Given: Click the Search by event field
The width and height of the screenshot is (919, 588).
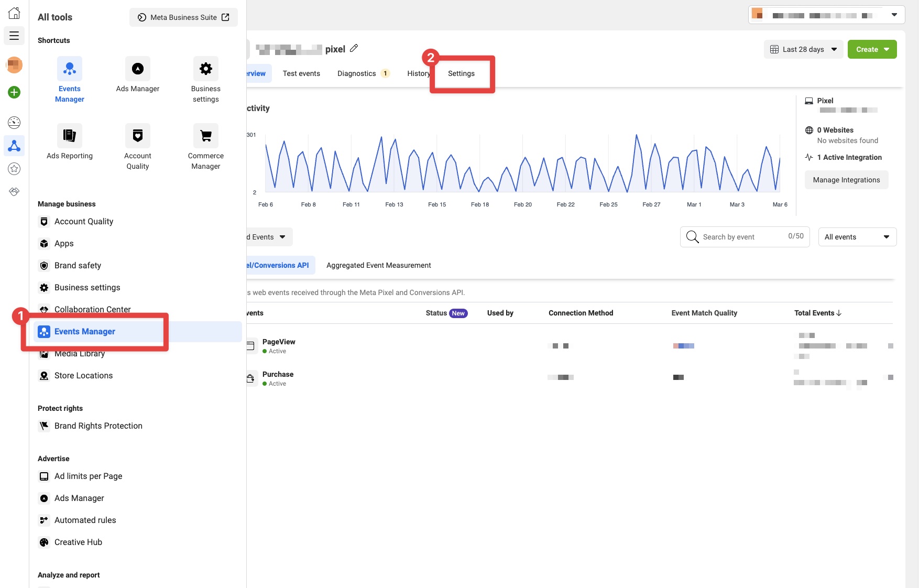Looking at the screenshot, I should [x=744, y=237].
